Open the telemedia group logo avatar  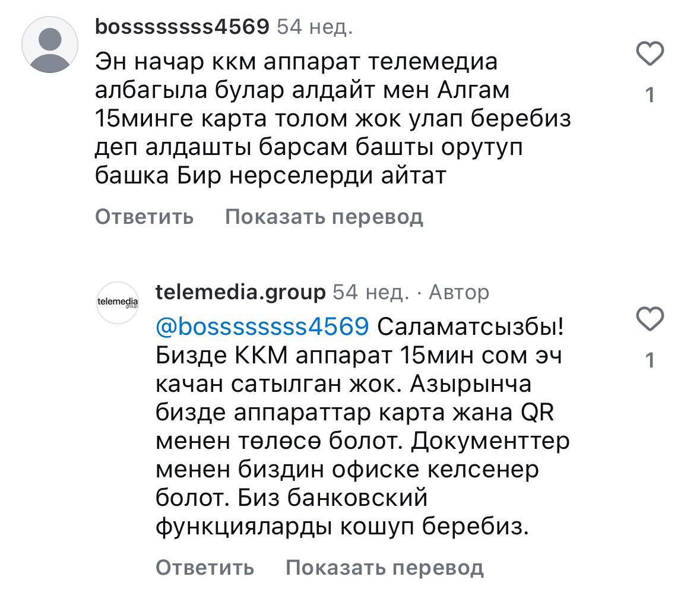pos(117,302)
